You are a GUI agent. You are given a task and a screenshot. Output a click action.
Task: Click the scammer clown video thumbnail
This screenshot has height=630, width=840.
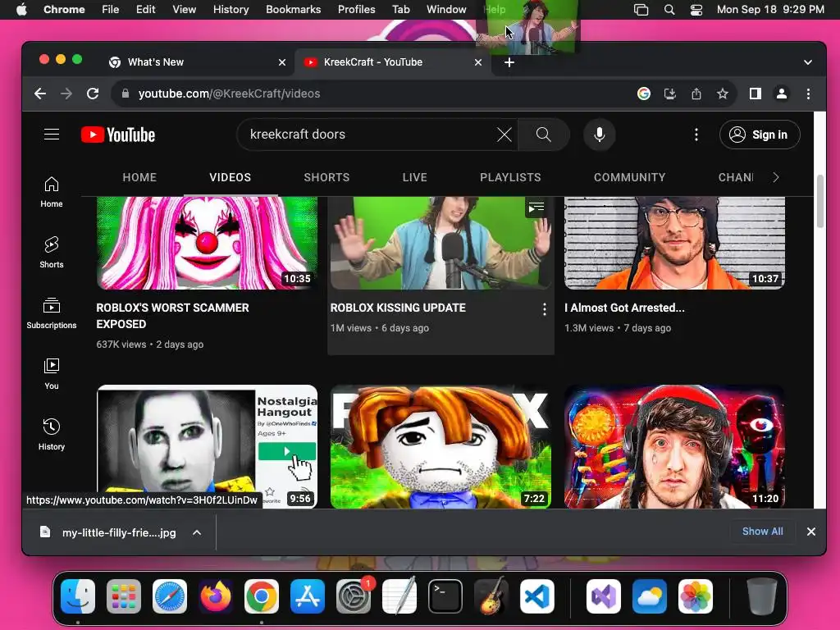tap(207, 243)
